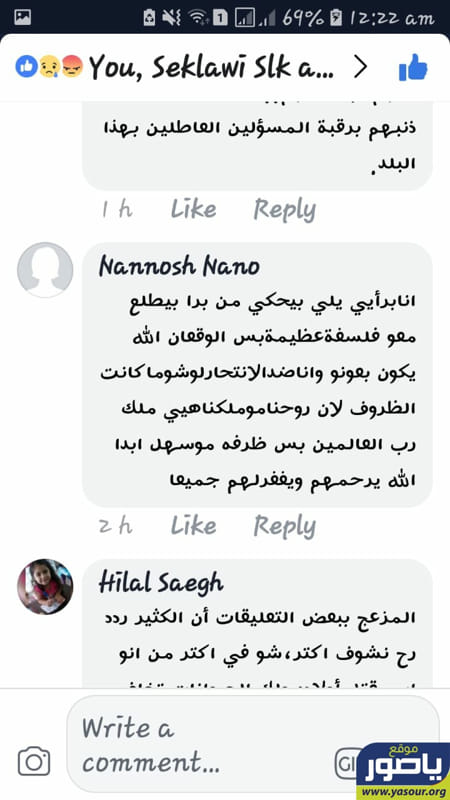This screenshot has height=800, width=450.
Task: Open reactions list chevron arrow
Action: coord(361,67)
